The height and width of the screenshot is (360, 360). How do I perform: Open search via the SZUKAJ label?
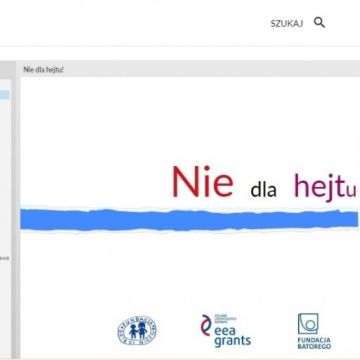click(287, 24)
